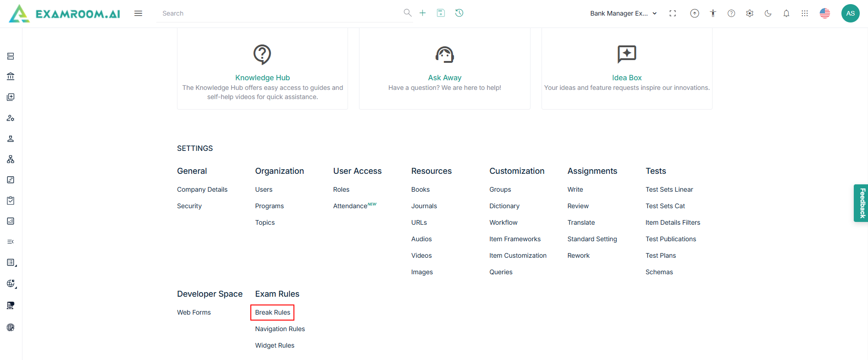Open the Users link under Organization
Image resolution: width=868 pixels, height=360 pixels.
pyautogui.click(x=264, y=189)
